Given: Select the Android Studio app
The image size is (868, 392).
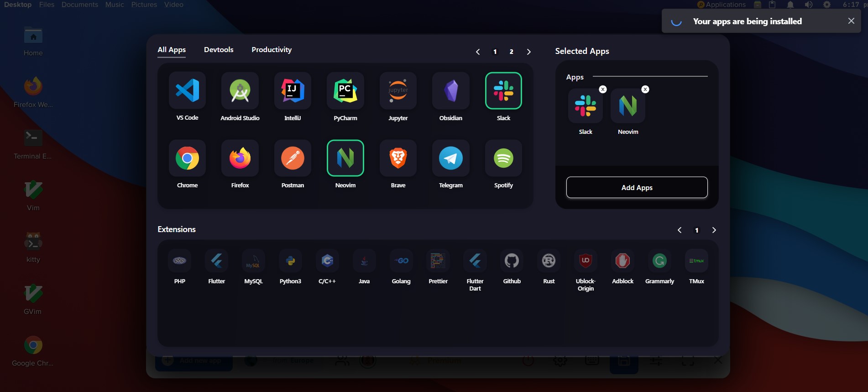Looking at the screenshot, I should pyautogui.click(x=240, y=90).
